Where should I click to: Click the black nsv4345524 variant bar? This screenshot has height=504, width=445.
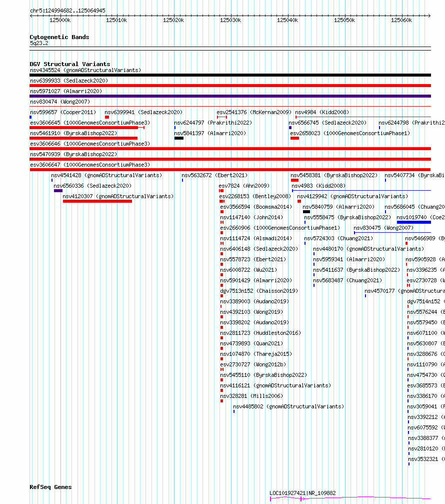click(230, 75)
